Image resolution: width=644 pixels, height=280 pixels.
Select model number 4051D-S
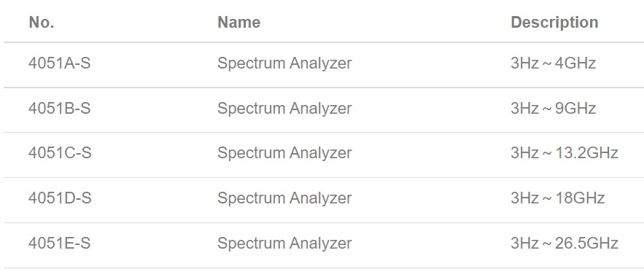[x=60, y=198]
